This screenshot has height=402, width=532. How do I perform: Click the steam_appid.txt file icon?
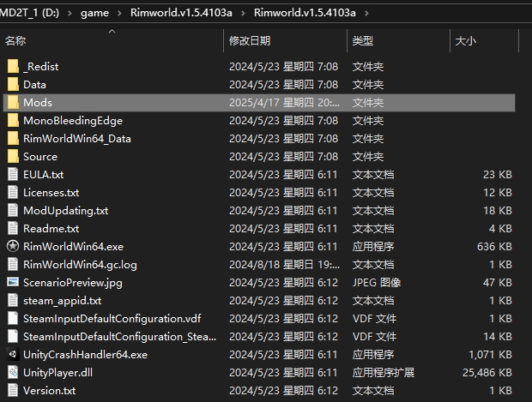tap(13, 300)
